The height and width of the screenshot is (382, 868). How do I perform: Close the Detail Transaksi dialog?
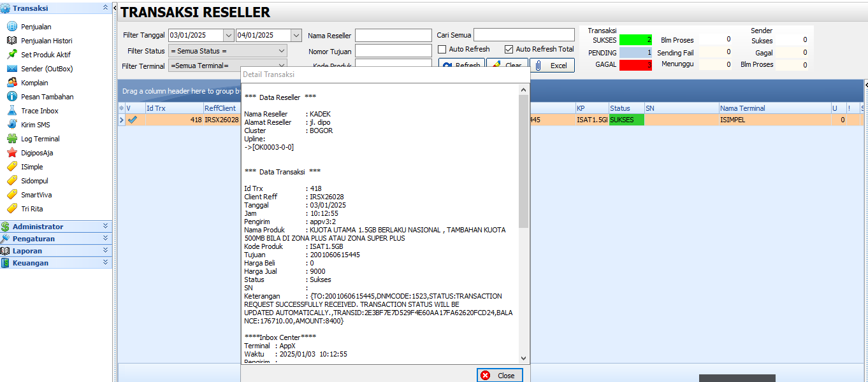pyautogui.click(x=500, y=375)
